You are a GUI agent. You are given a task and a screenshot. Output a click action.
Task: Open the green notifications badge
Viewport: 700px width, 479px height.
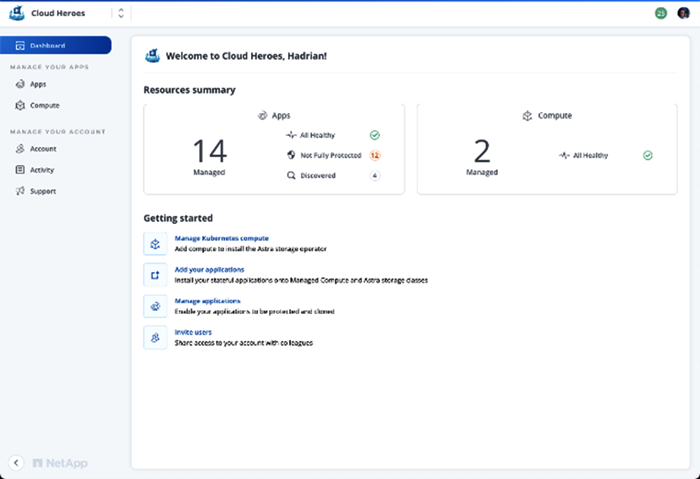click(660, 14)
